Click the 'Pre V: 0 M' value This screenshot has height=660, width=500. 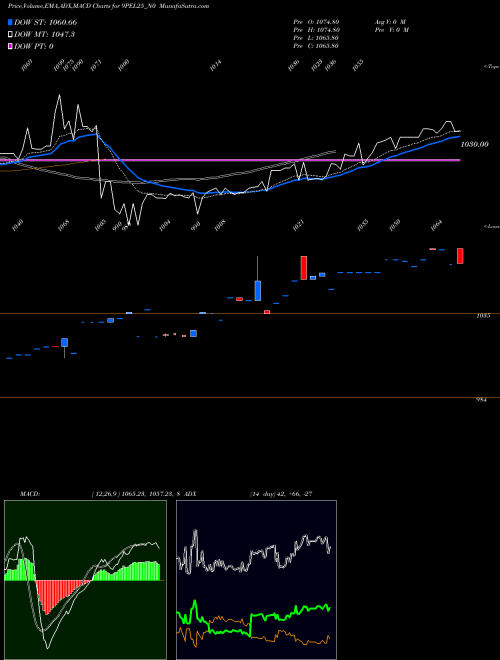pyautogui.click(x=393, y=30)
